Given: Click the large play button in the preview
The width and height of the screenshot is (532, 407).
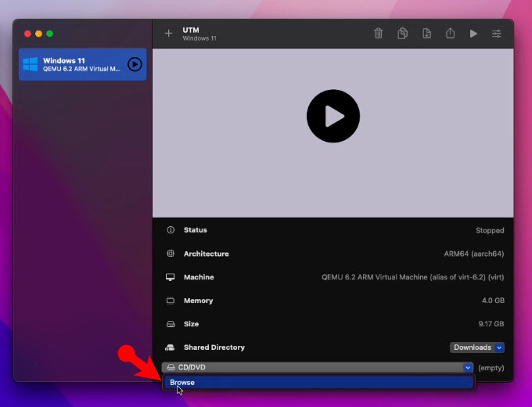Looking at the screenshot, I should [x=333, y=116].
